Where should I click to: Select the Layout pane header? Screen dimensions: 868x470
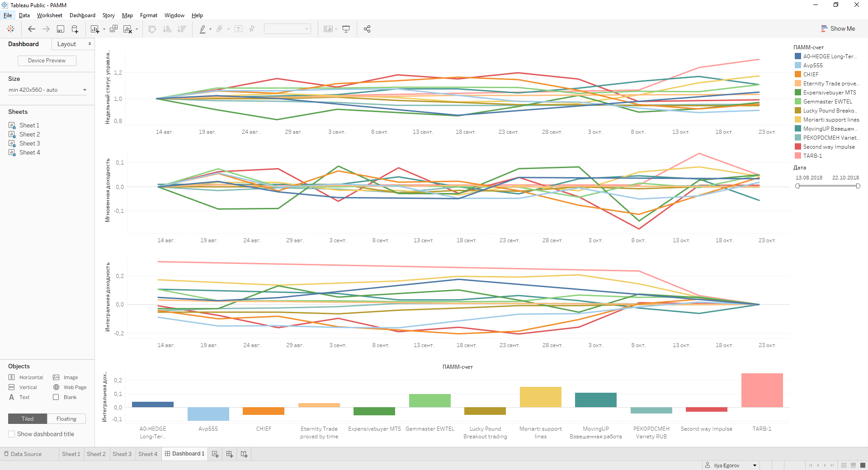66,44
